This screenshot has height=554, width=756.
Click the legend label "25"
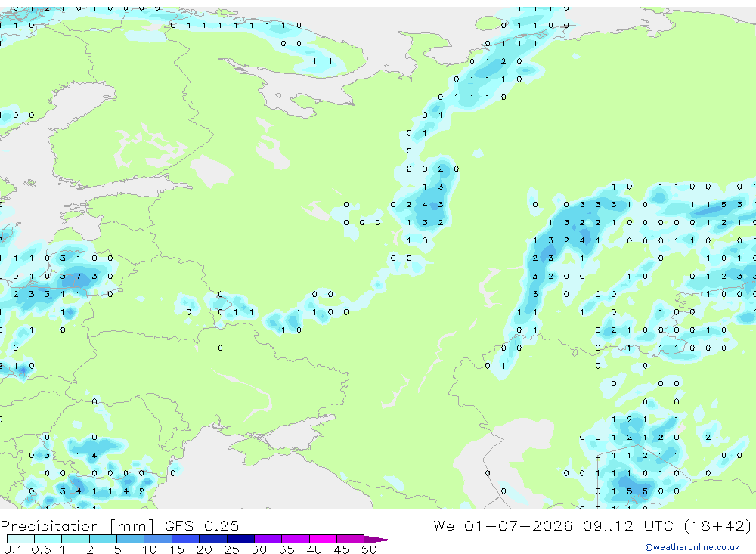[231, 549]
